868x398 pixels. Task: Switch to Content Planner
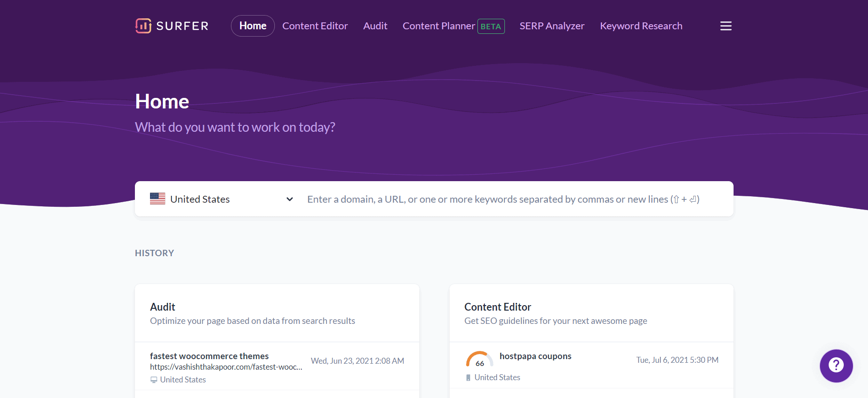coord(439,26)
